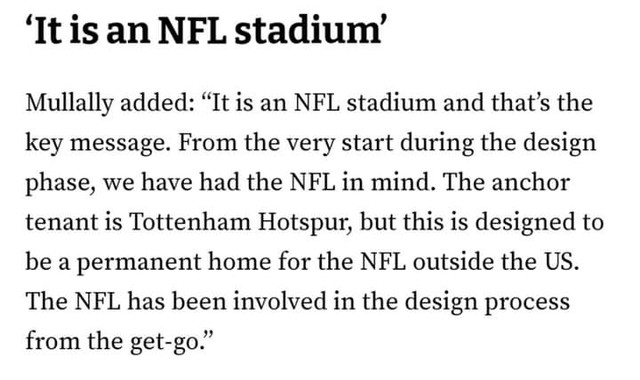The image size is (640, 380).
Task: Click the word 'involved' in the sixth line
Action: point(280,302)
